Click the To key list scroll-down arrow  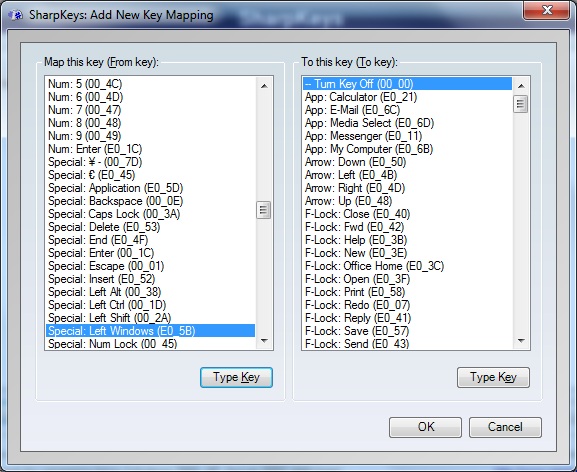click(521, 341)
